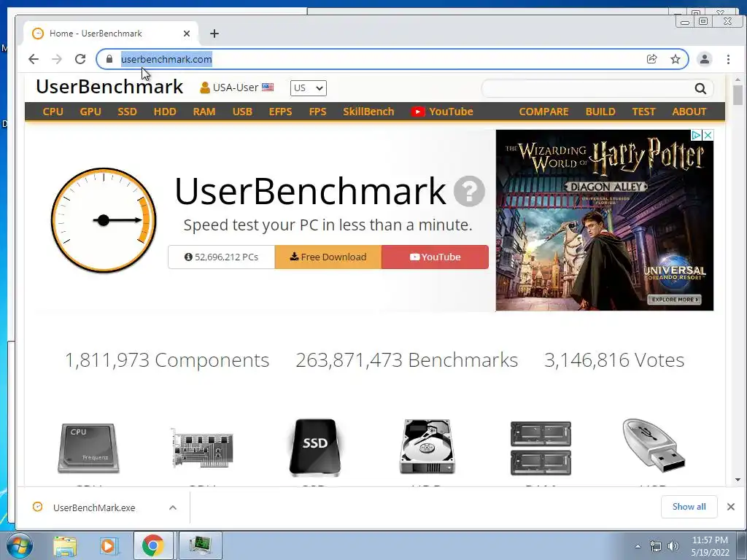Click the system monitor taskbar icon

point(201,546)
